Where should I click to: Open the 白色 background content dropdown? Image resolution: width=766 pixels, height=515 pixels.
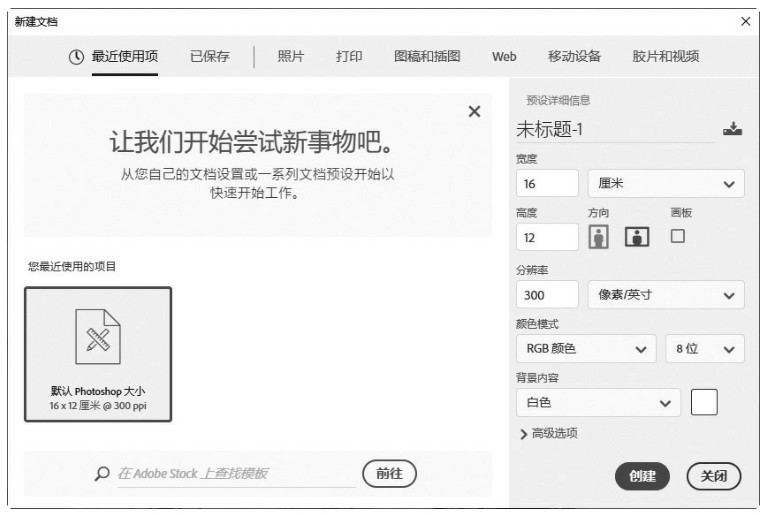pyautogui.click(x=597, y=403)
